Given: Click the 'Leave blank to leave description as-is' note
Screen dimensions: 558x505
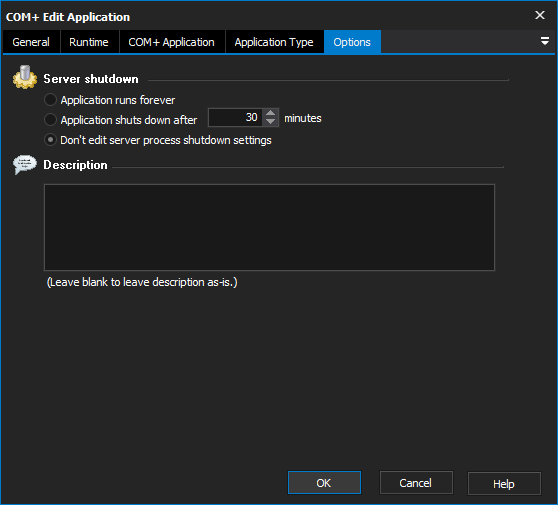Looking at the screenshot, I should pyautogui.click(x=142, y=282).
